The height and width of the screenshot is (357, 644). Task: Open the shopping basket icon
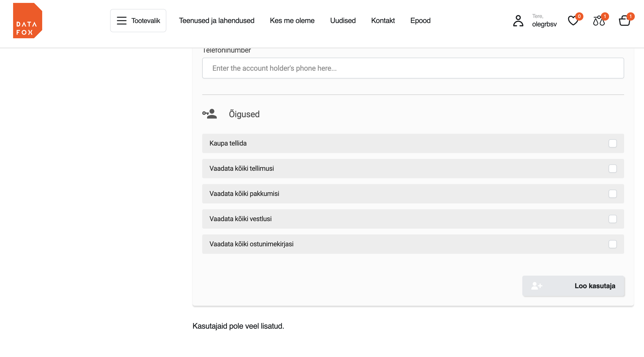pos(624,21)
